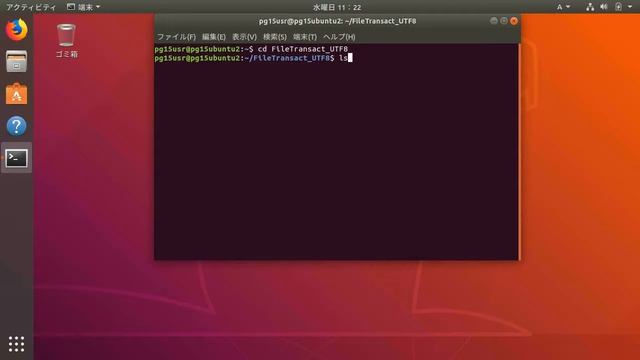Open the Help icon in dock
Viewport: 640px width, 360px height.
coord(16,126)
